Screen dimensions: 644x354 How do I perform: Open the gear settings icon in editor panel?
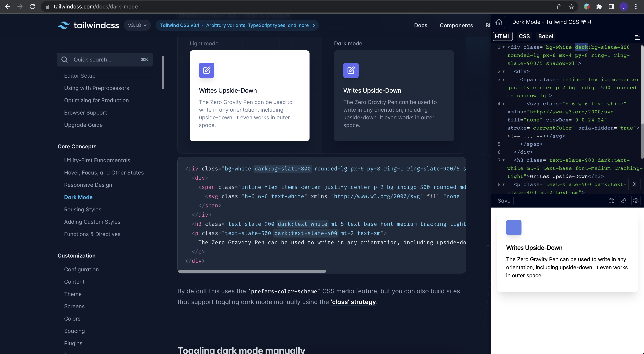point(636,201)
